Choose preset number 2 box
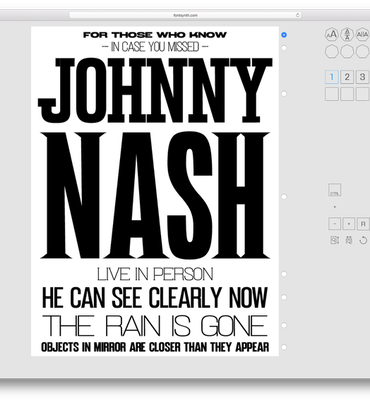Viewport: 370px width, 400px height. pyautogui.click(x=347, y=77)
